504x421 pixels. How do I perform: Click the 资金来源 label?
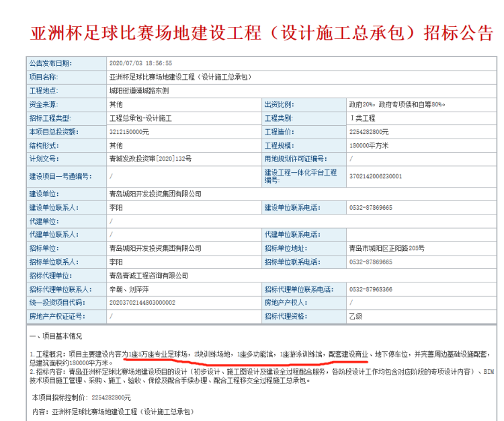point(44,104)
